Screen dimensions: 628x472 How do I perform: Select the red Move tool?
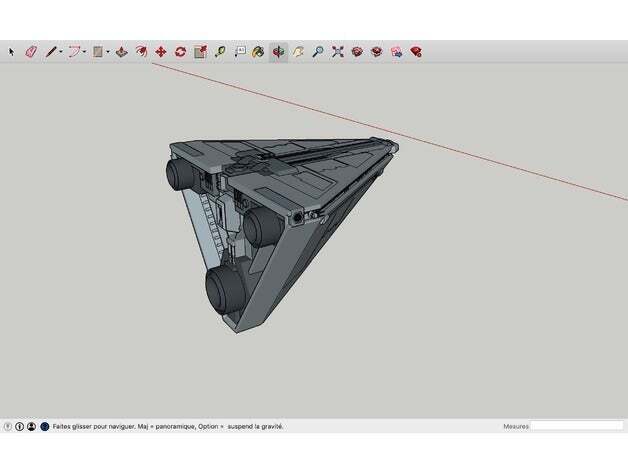click(161, 52)
